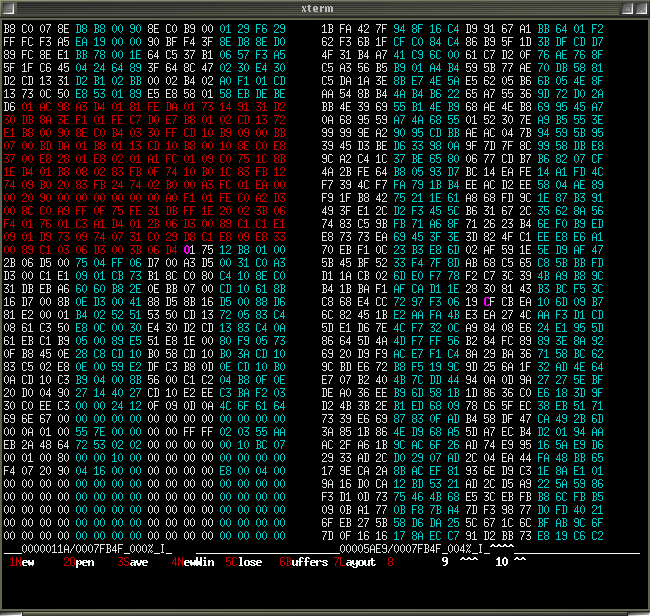Viewport: 650px width, 616px height.
Task: Open the window menu button at title bar left
Action: [10, 9]
